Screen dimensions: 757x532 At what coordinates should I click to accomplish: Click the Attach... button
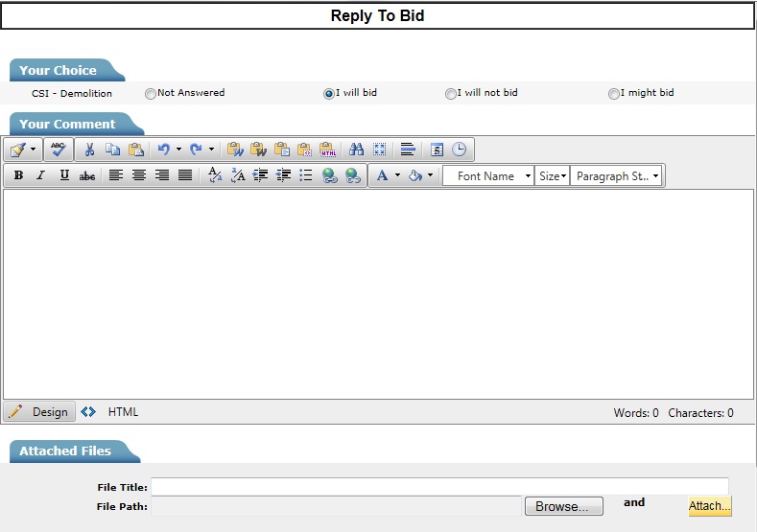click(x=710, y=506)
